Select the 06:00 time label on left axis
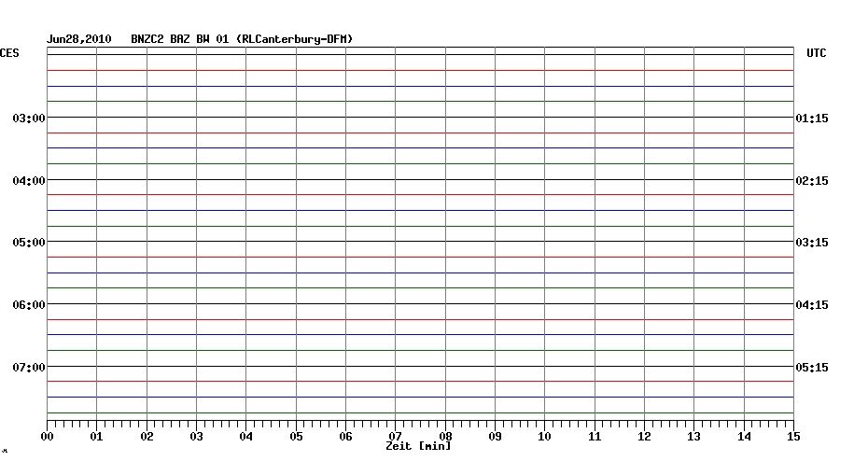868x461 pixels. (29, 305)
